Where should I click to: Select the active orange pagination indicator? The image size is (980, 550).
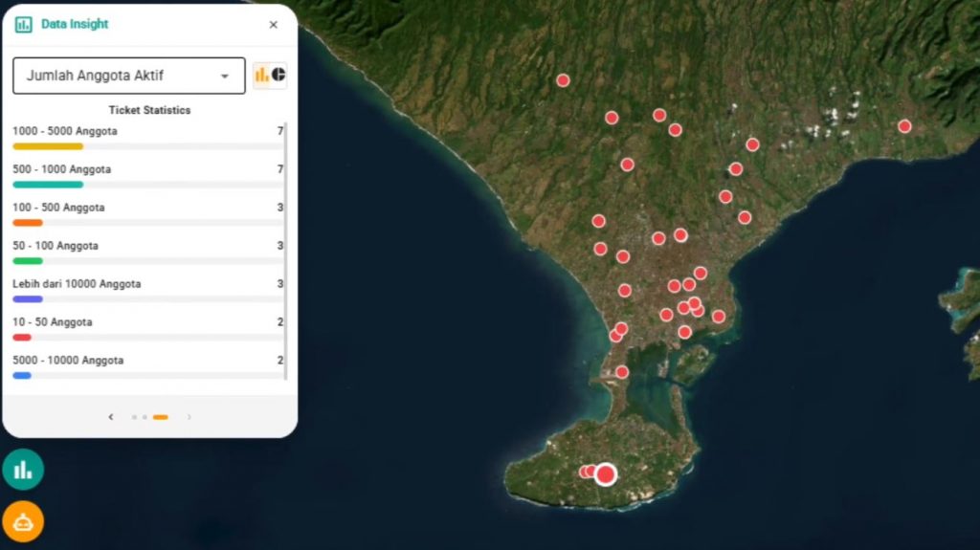pos(160,417)
